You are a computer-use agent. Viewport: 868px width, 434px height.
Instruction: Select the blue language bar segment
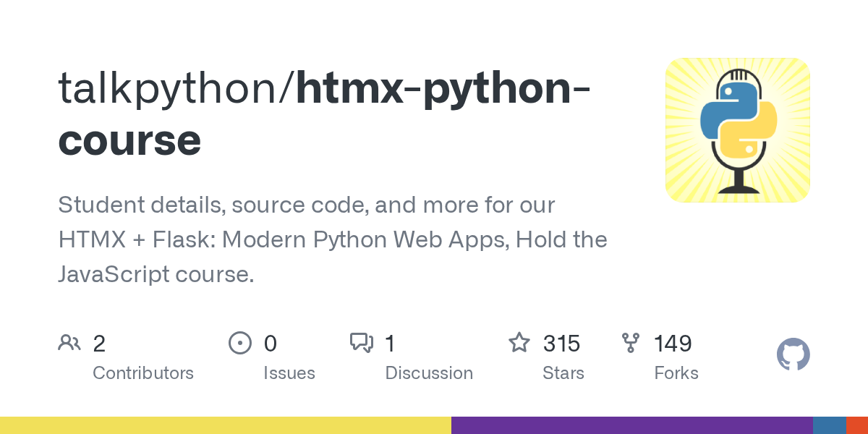pos(830,425)
